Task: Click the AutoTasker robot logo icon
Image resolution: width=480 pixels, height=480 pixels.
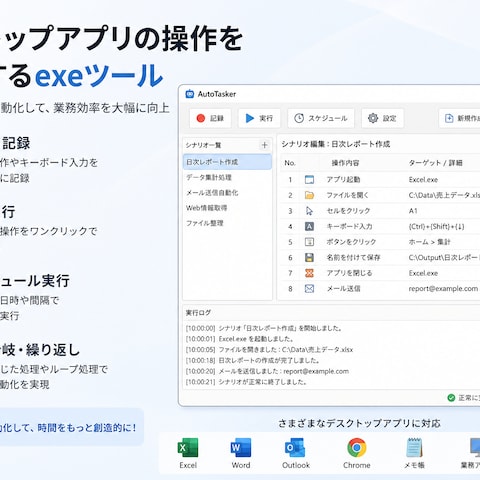Action: pyautogui.click(x=190, y=94)
